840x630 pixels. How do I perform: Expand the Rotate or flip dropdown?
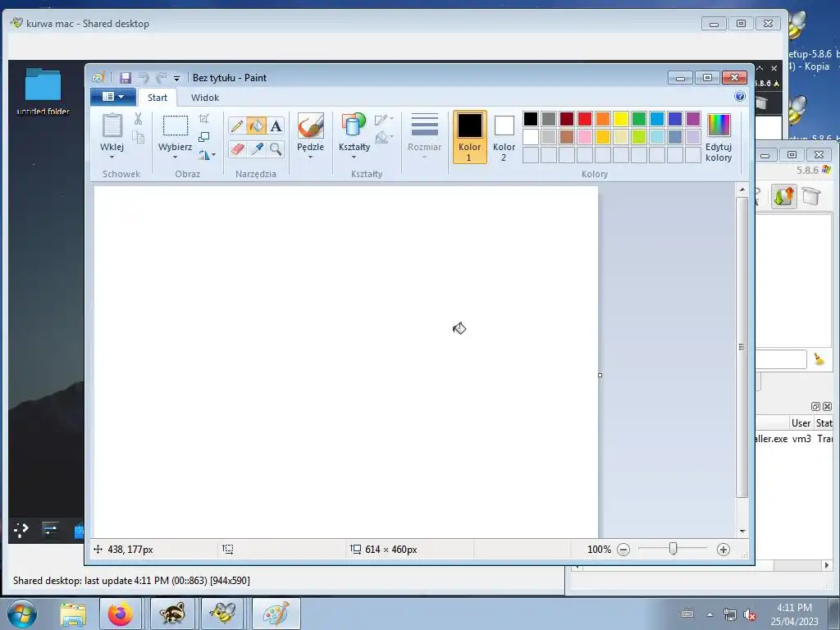pos(207,155)
